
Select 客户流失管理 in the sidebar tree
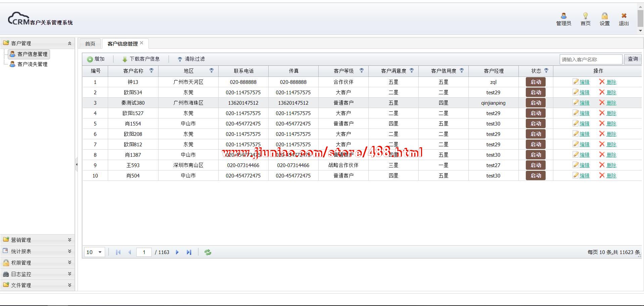pos(32,64)
